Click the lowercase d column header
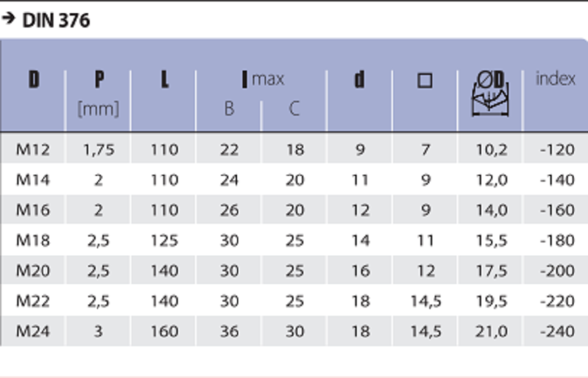Screen dimensions: 588x378 click(x=360, y=79)
